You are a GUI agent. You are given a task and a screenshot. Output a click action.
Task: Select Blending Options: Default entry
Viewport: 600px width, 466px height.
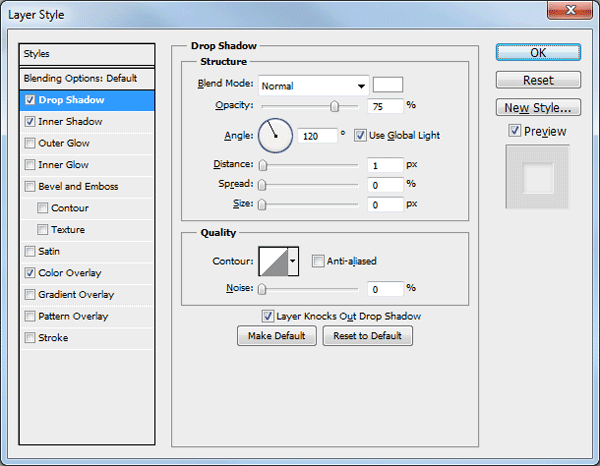[x=87, y=78]
